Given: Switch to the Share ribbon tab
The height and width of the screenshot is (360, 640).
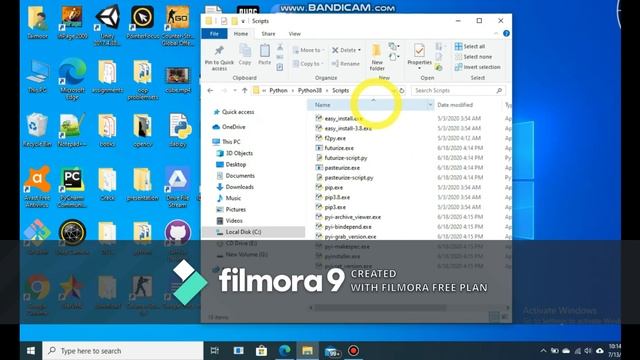Looking at the screenshot, I should click(x=268, y=34).
